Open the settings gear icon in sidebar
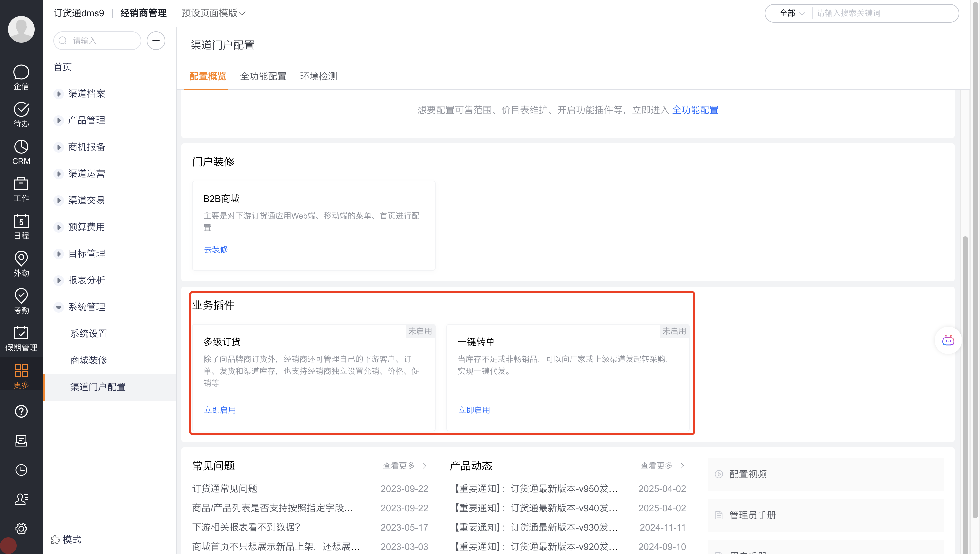The width and height of the screenshot is (980, 554). [x=21, y=528]
